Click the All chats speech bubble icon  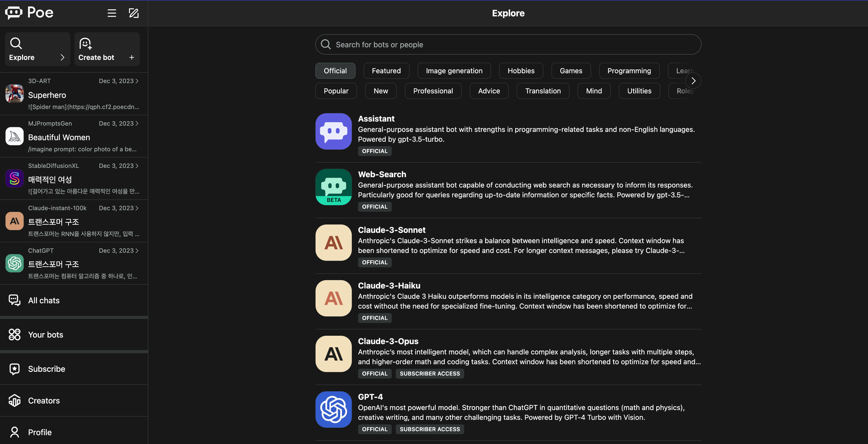[x=14, y=300]
